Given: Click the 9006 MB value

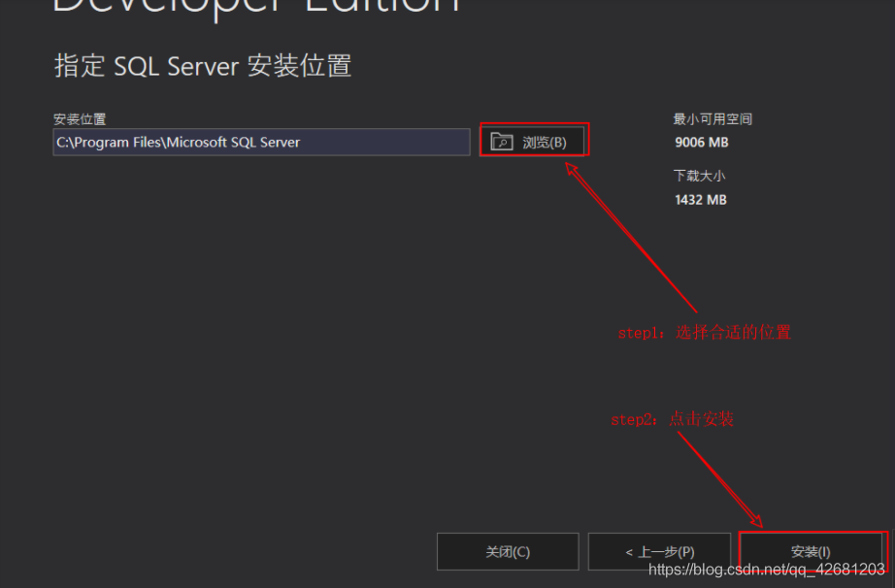Looking at the screenshot, I should (x=702, y=143).
